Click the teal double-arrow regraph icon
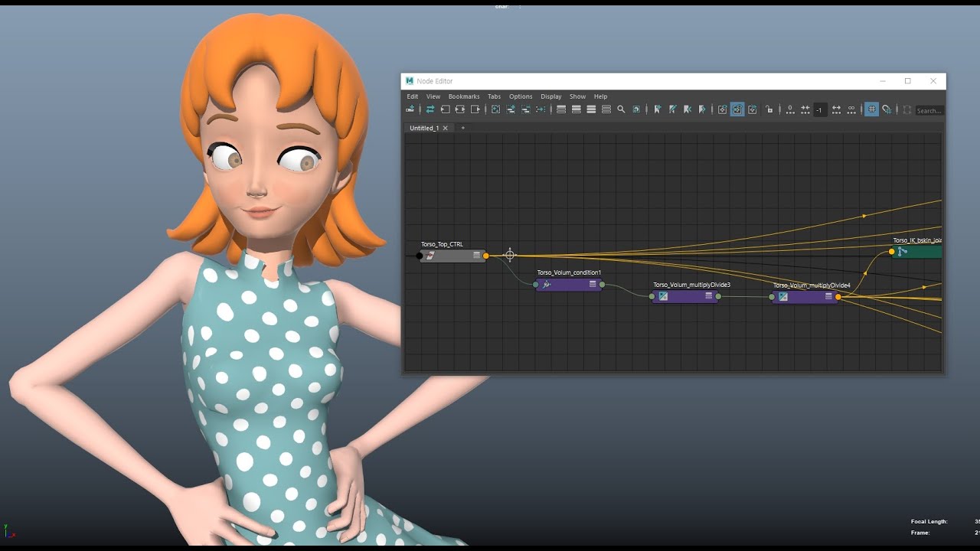Viewport: 980px width, 551px height. pos(430,109)
